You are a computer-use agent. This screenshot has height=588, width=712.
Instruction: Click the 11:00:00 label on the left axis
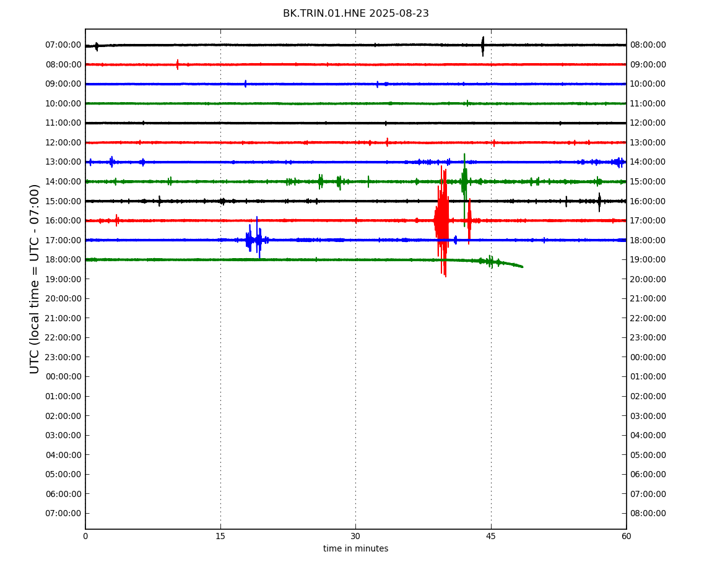click(x=63, y=123)
